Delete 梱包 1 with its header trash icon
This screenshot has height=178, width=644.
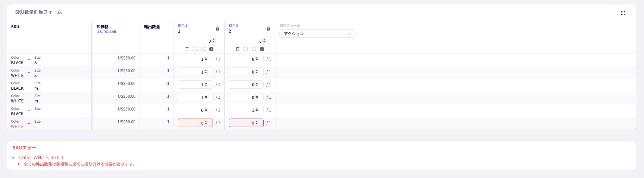pyautogui.click(x=218, y=29)
